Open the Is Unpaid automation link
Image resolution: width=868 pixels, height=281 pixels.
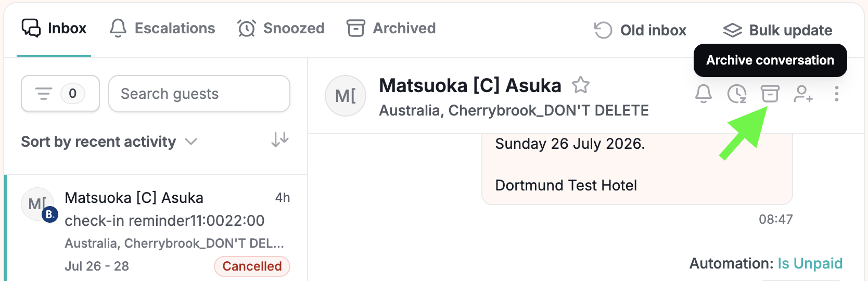click(x=810, y=263)
